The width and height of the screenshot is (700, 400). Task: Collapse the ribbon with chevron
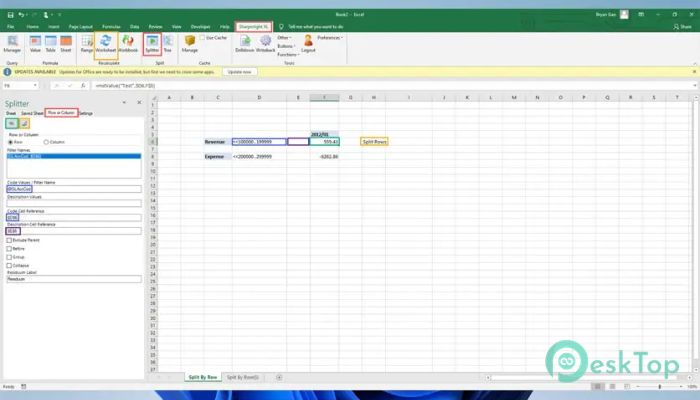pos(695,63)
